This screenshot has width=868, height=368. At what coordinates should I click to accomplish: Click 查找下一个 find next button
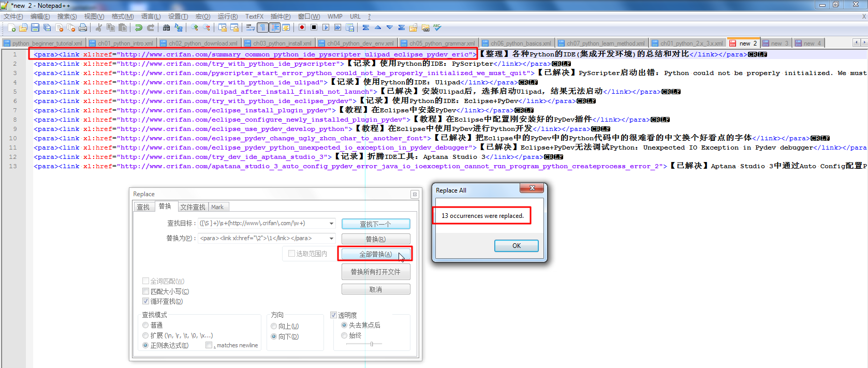coord(376,224)
